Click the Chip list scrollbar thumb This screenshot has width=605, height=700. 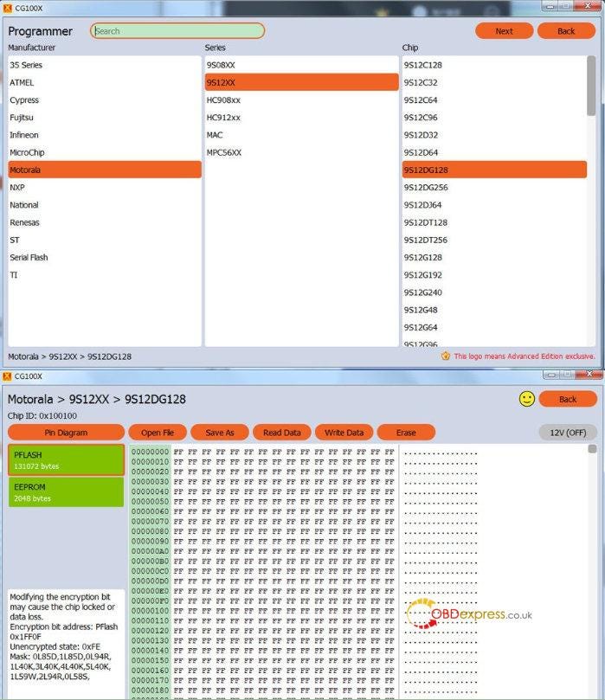(x=591, y=86)
